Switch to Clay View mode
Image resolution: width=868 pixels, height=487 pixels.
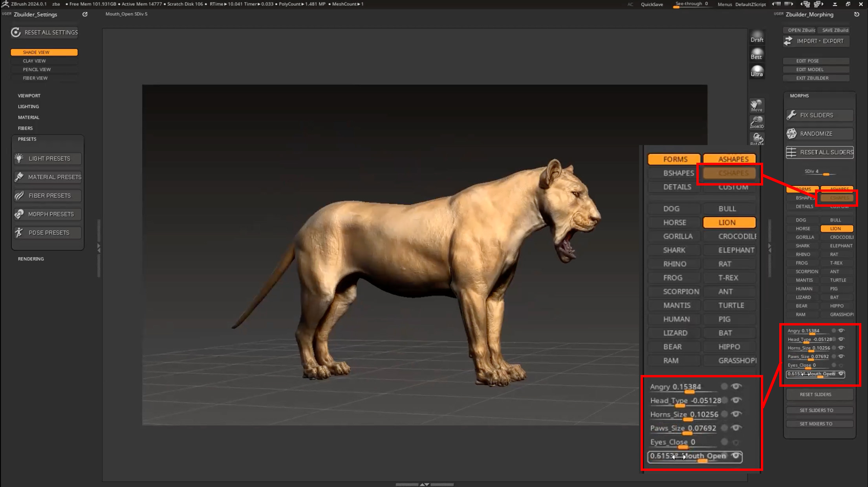pyautogui.click(x=44, y=61)
